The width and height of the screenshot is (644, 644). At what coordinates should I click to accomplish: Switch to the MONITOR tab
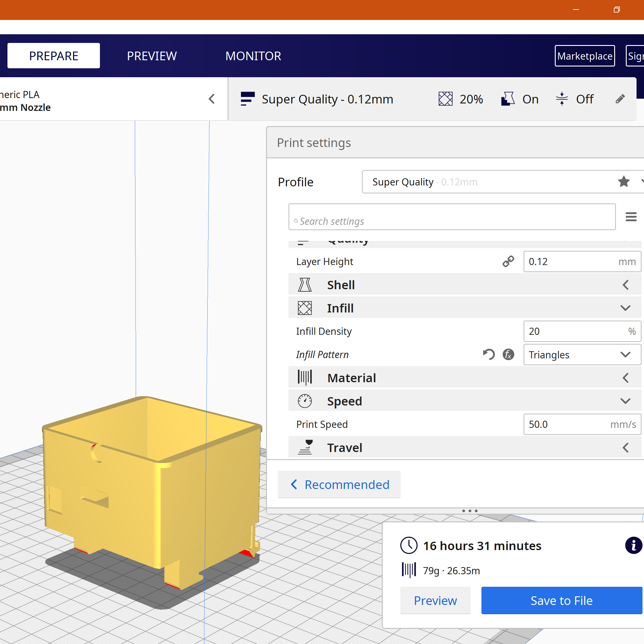pos(253,56)
